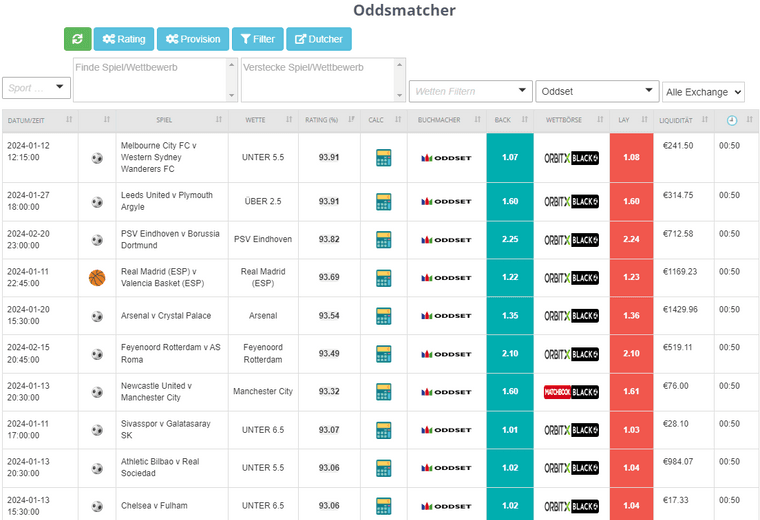Open the Alle Exchange dropdown

(703, 92)
